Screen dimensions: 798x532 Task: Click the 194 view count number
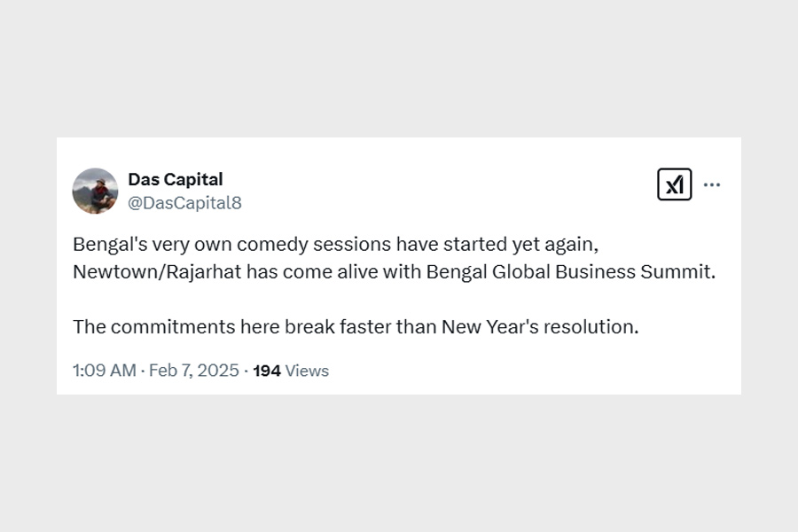(x=267, y=371)
